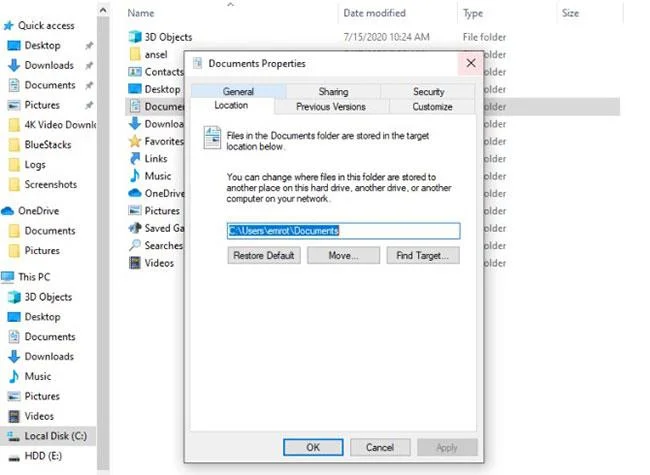Click the Contacts icon in file list
The height and width of the screenshot is (475, 650).
tap(135, 72)
